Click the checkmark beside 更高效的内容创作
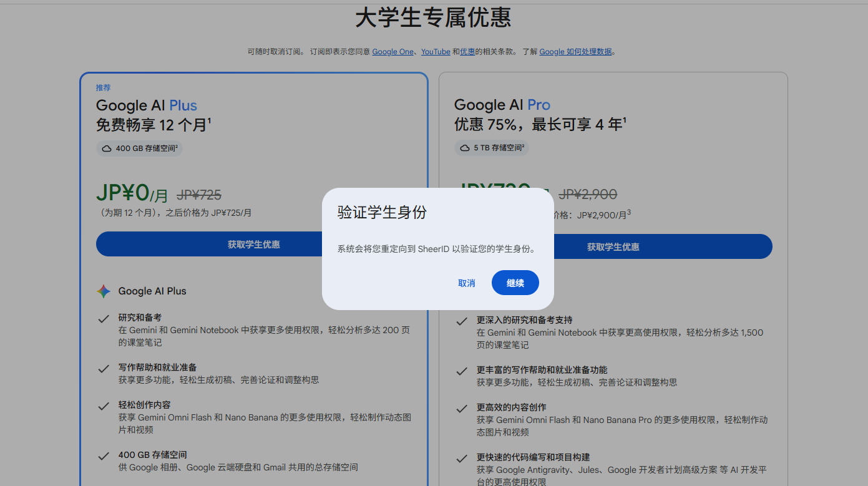 point(462,409)
